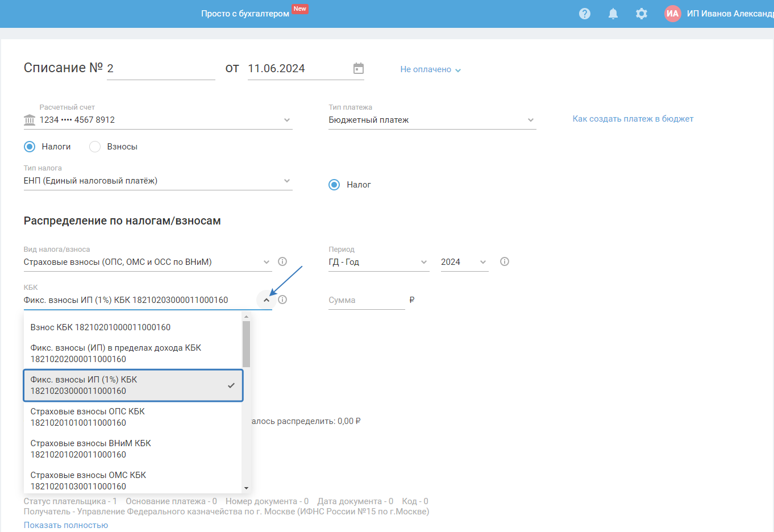774x532 pixels.
Task: Click info icon next to КБК field
Action: [282, 300]
